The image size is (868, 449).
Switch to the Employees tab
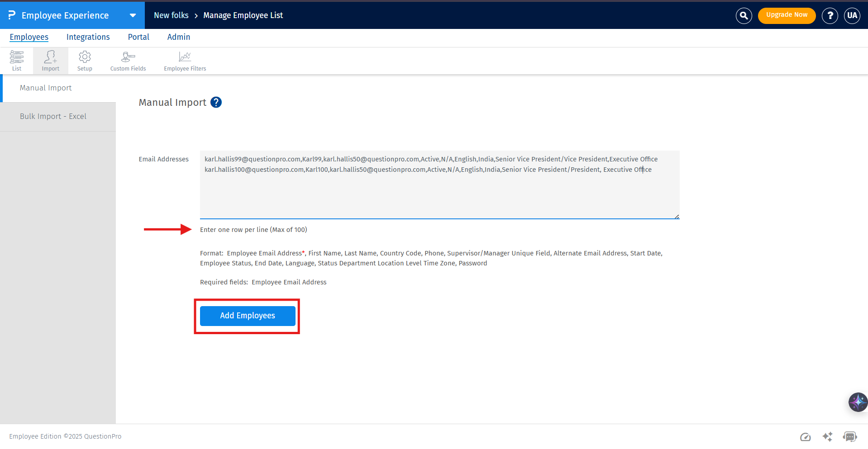pos(29,37)
